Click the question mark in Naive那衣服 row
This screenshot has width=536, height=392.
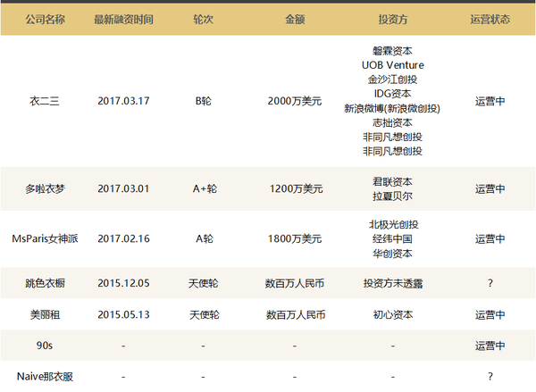point(490,376)
